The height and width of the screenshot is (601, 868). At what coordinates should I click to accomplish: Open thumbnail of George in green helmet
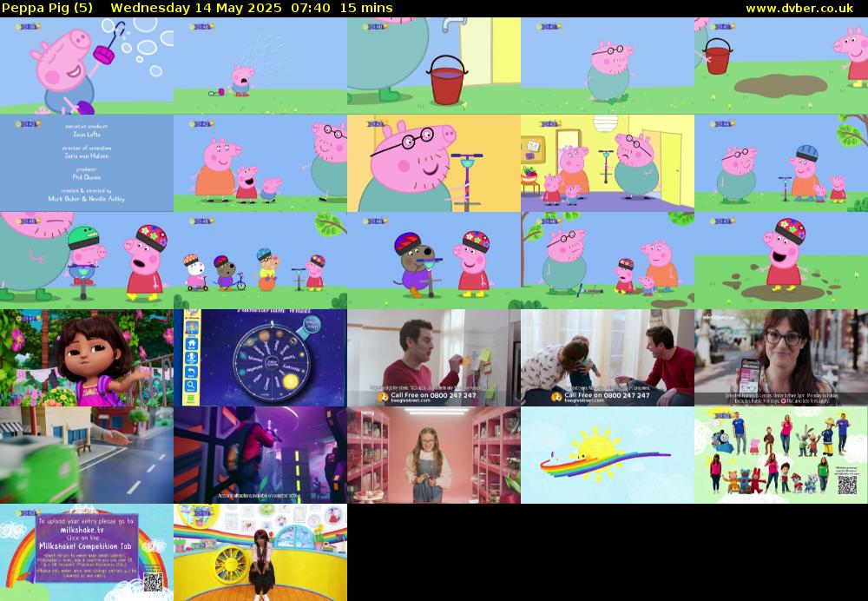click(87, 261)
